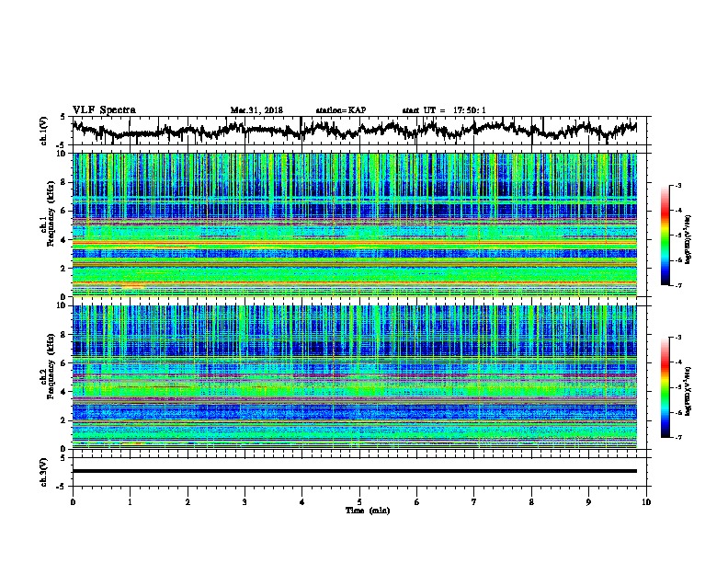Click the "ch.3(V)" axis label
This screenshot has width=728, height=563.
pyautogui.click(x=43, y=472)
